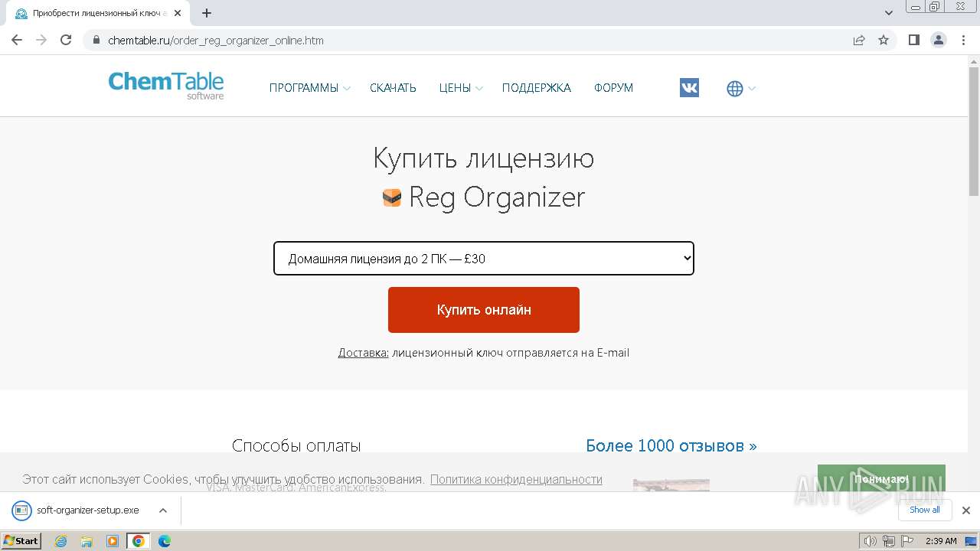Screen dimensions: 980x551
Task: Open Internet Explorer from taskbar
Action: [61, 541]
